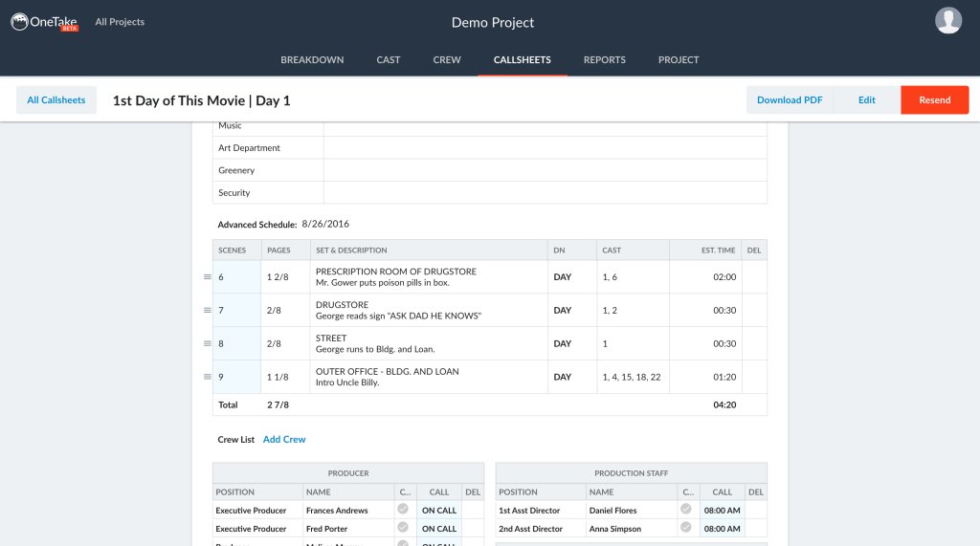Switch to the Crew tab

pos(447,60)
